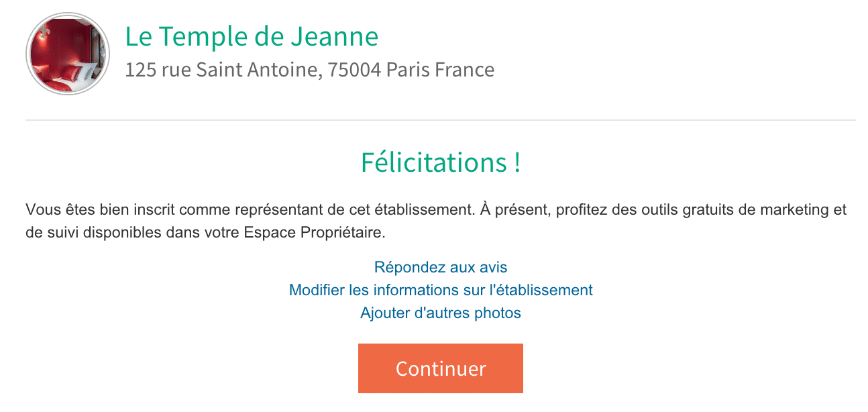Click the round hotel room thumbnail photo
Image resolution: width=868 pixels, height=412 pixels.
67,54
